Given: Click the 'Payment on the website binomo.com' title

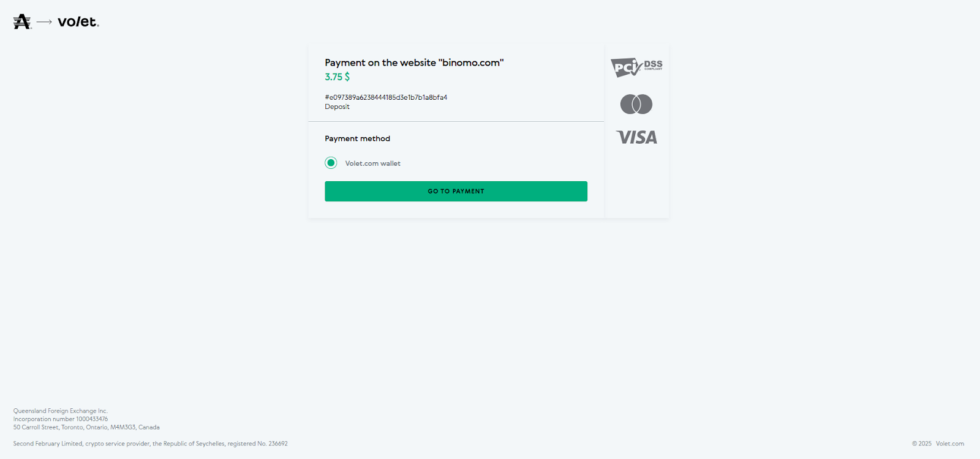Looking at the screenshot, I should 414,62.
